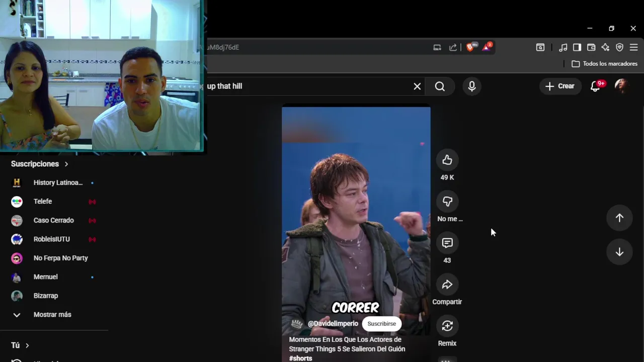Open the Brave VPN shield icon
Viewport: 644px width, 362px height.
(619, 47)
